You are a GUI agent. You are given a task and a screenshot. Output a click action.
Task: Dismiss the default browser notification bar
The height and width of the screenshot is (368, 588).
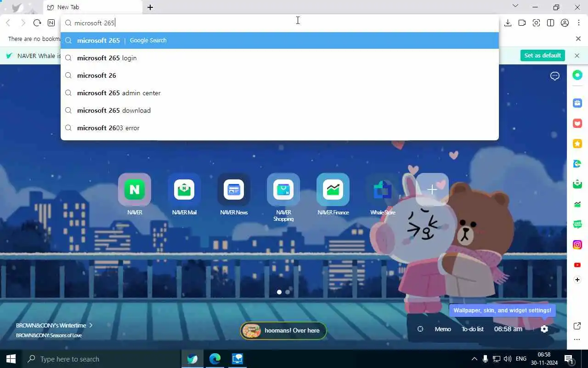pos(577,55)
